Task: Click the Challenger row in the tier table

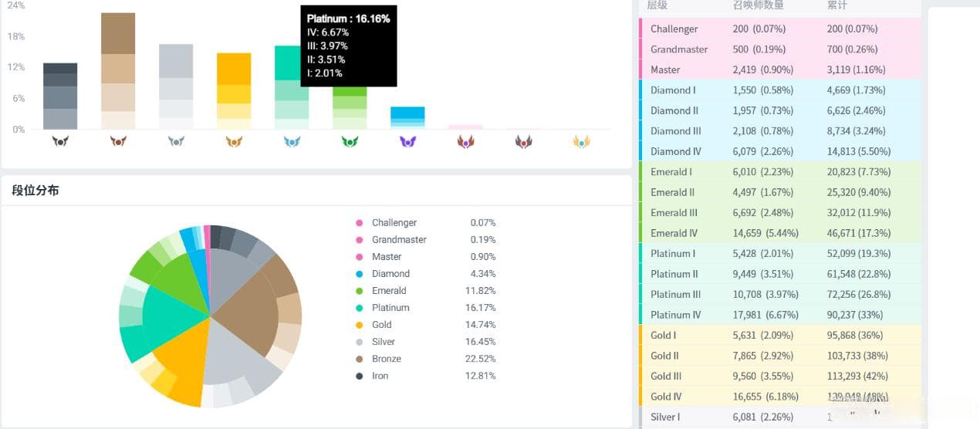Action: click(780, 29)
